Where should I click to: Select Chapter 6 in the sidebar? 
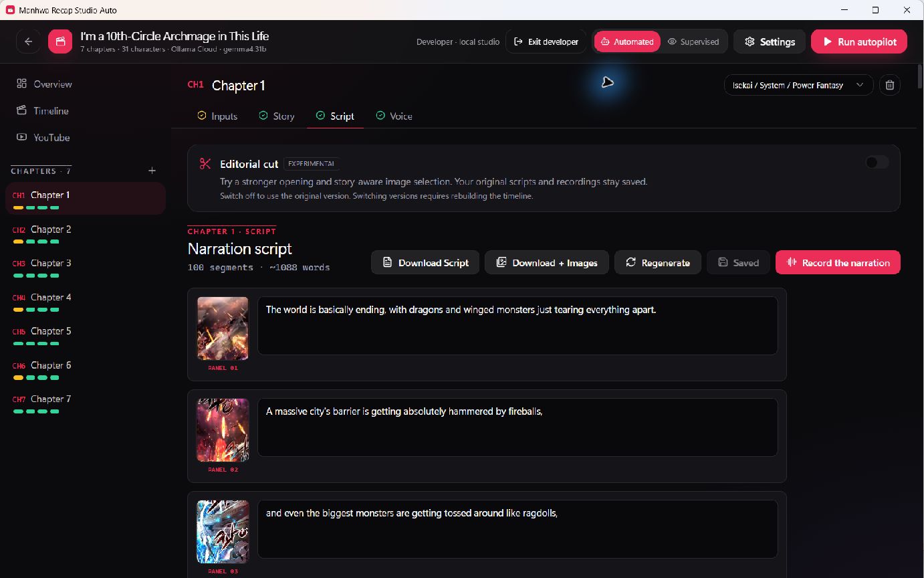tap(86, 369)
